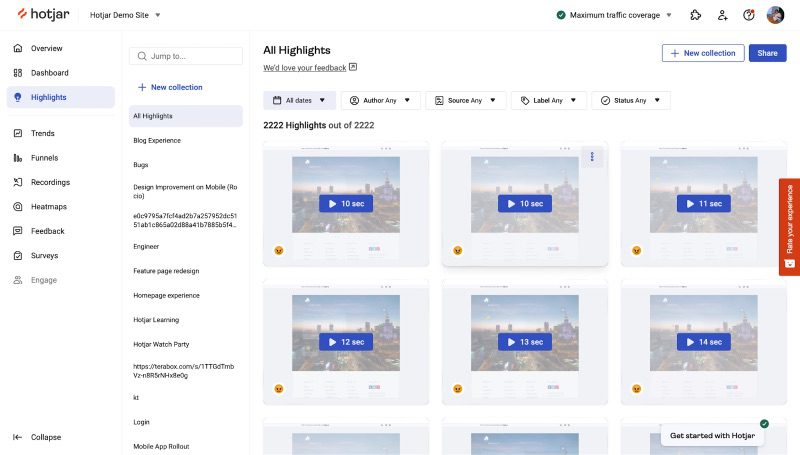This screenshot has height=455, width=800.
Task: Open the Source Any filter
Action: point(465,100)
